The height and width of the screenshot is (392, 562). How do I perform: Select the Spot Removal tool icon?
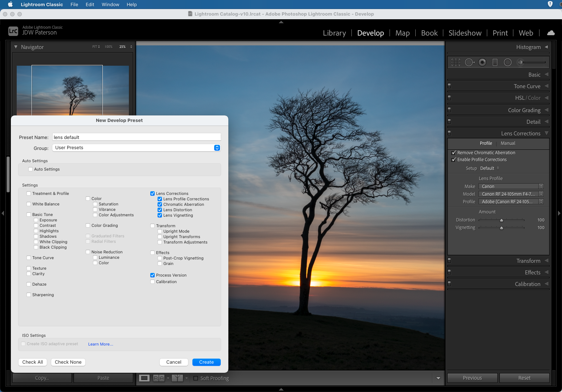[x=469, y=62]
